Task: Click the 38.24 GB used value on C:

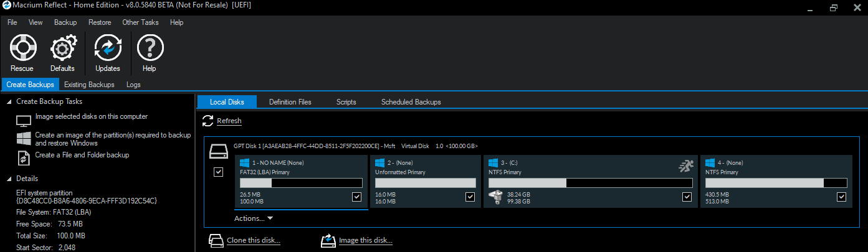Action: click(x=518, y=194)
